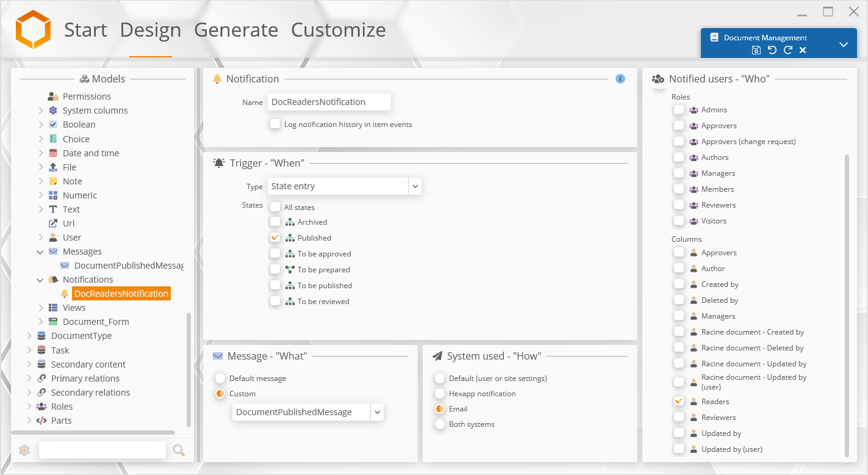
Task: Close the Document Management project with X icon
Action: [803, 50]
